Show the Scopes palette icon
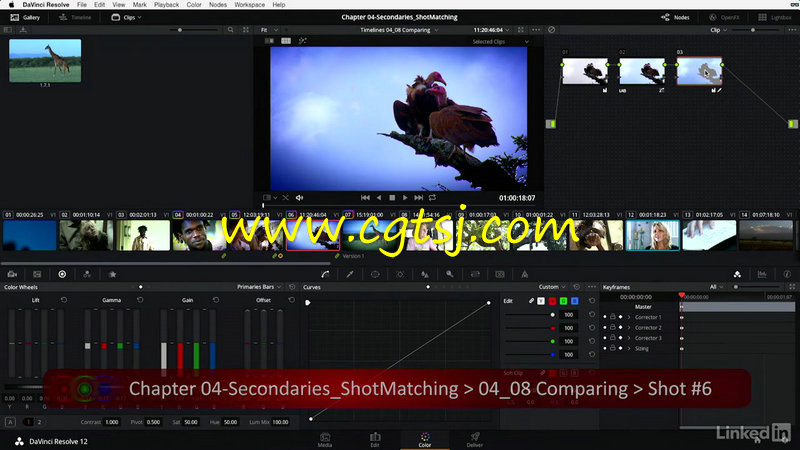 (762, 274)
